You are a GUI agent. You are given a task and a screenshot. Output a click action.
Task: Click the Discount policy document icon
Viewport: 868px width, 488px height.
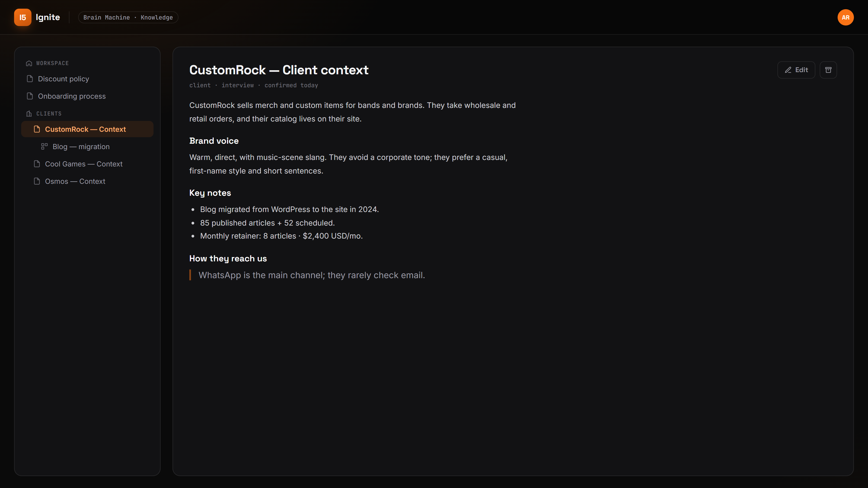[30, 78]
